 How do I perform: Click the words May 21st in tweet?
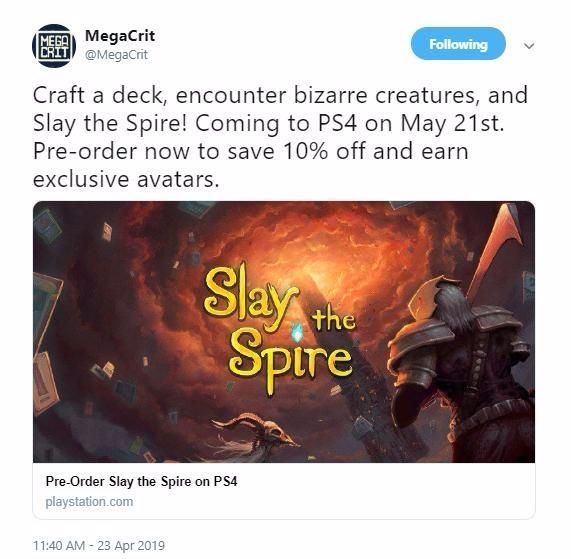(x=452, y=123)
